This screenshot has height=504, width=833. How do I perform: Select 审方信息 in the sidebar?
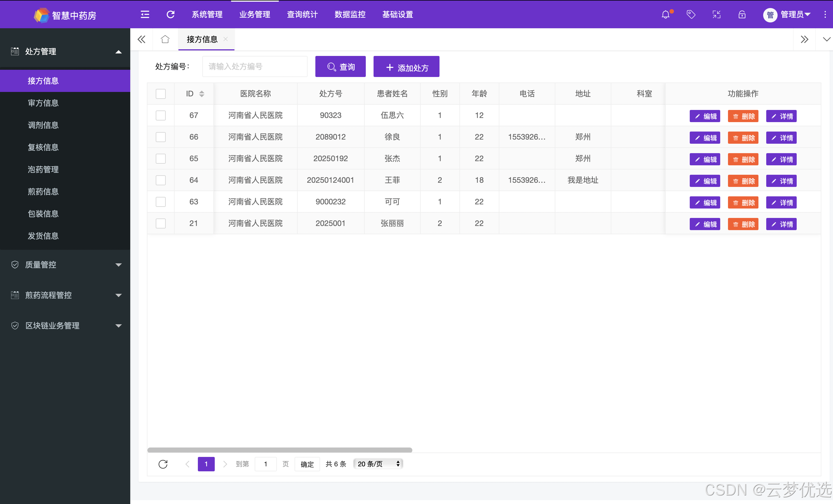(x=43, y=103)
